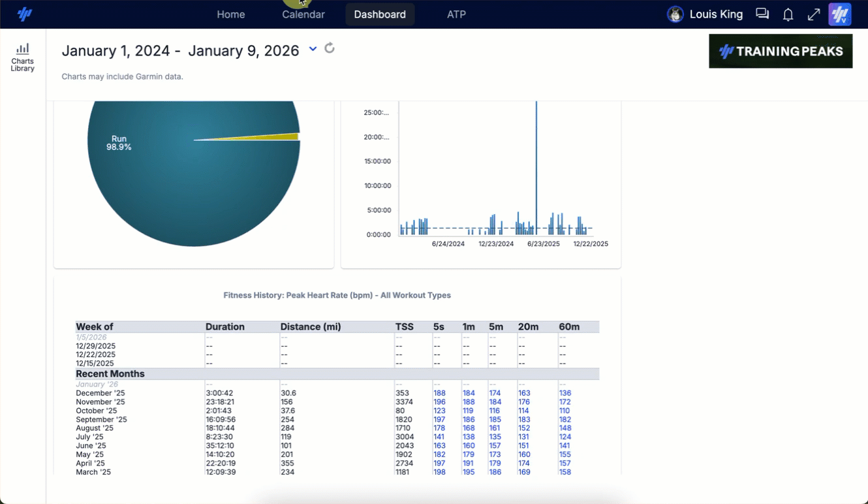Click Louis King's profile avatar
Image resolution: width=868 pixels, height=504 pixels.
point(675,14)
